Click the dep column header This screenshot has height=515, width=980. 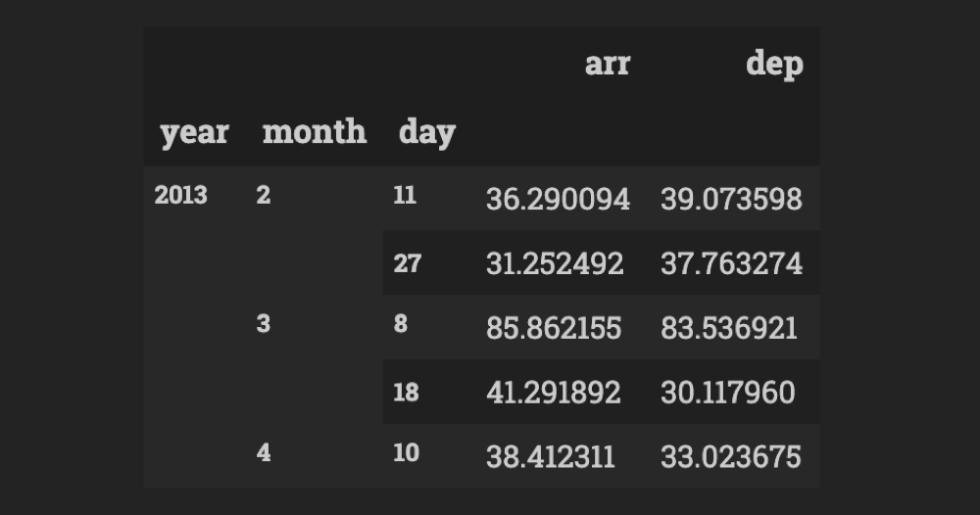pyautogui.click(x=774, y=65)
